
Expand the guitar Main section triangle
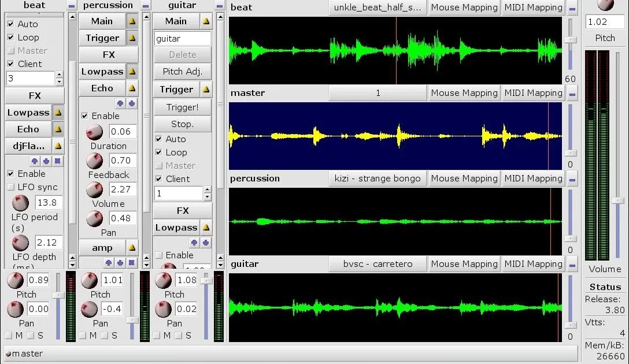pos(206,21)
